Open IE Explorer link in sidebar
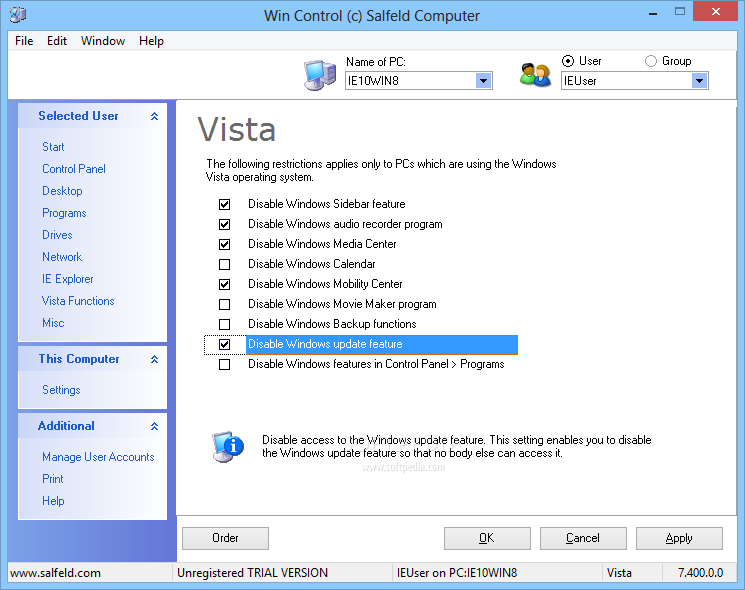The width and height of the screenshot is (745, 590). (67, 279)
